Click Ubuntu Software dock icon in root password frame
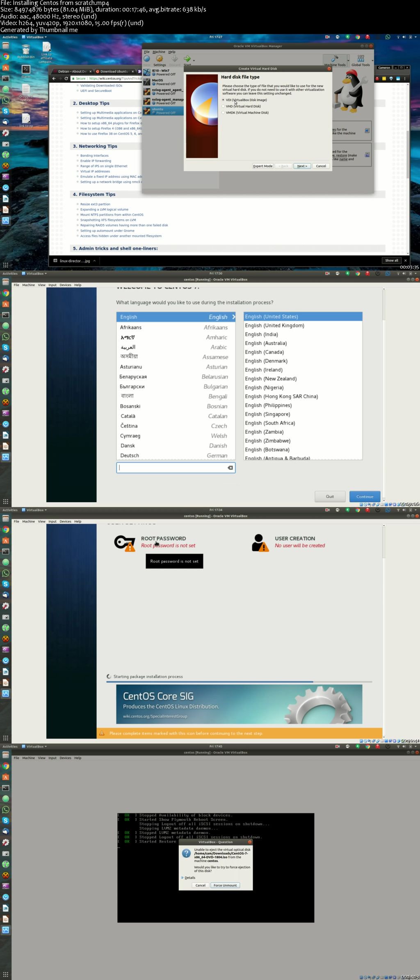420x980 pixels. point(6,541)
